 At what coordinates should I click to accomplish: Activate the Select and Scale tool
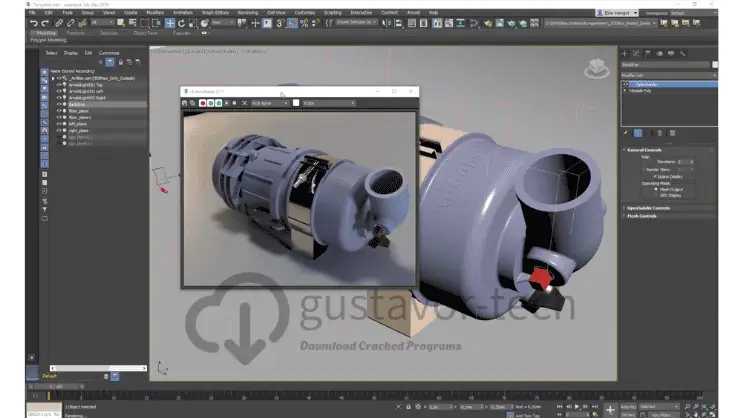click(193, 23)
